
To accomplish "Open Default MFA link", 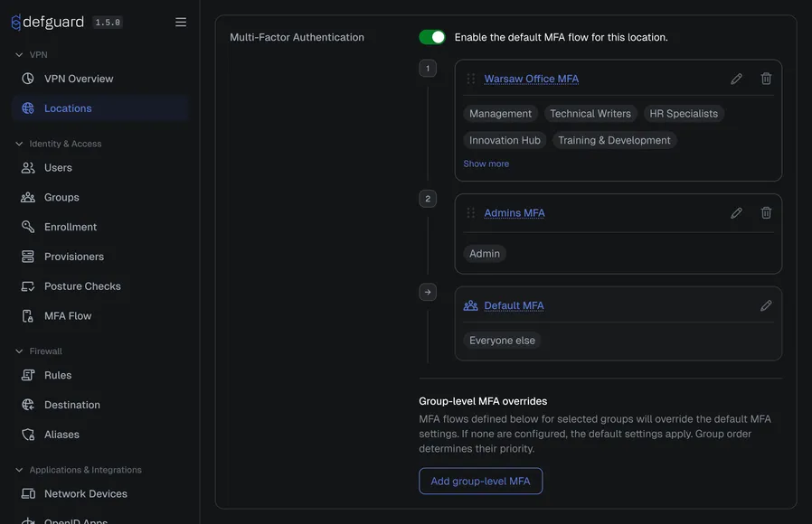I will pyautogui.click(x=514, y=305).
